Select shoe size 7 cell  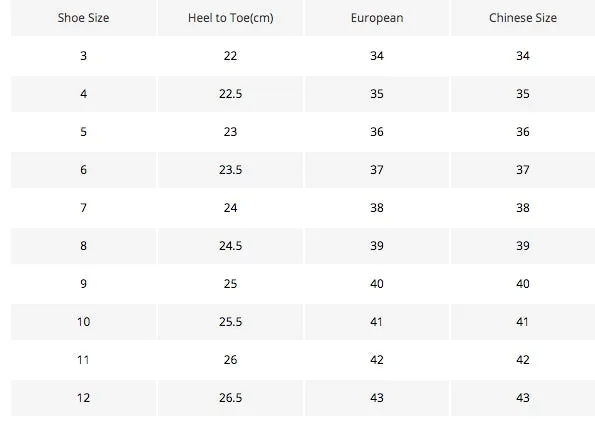(x=83, y=208)
